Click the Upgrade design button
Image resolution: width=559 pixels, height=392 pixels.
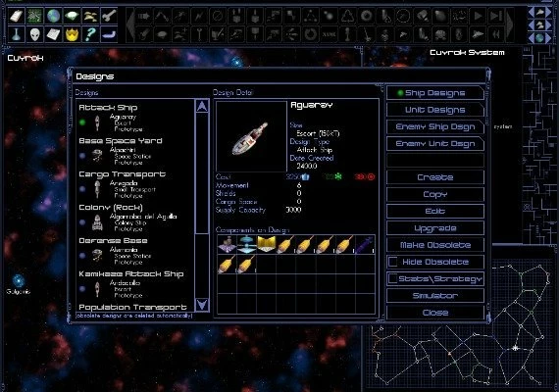point(434,228)
